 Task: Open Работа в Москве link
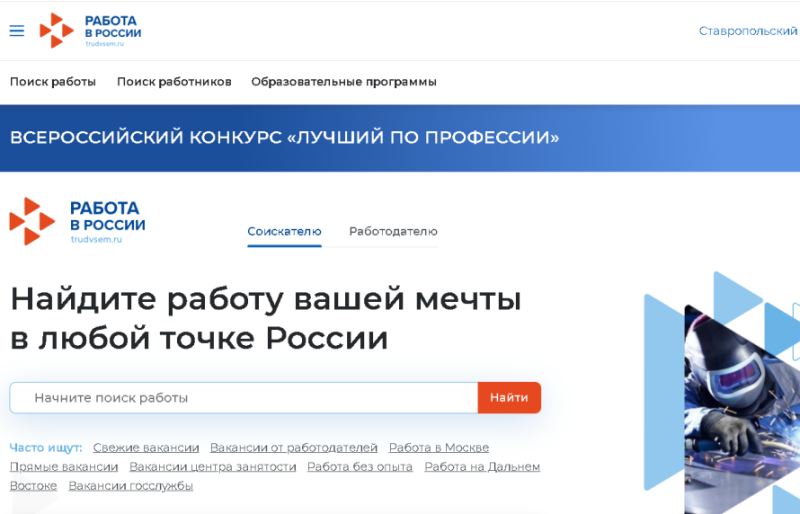click(439, 448)
